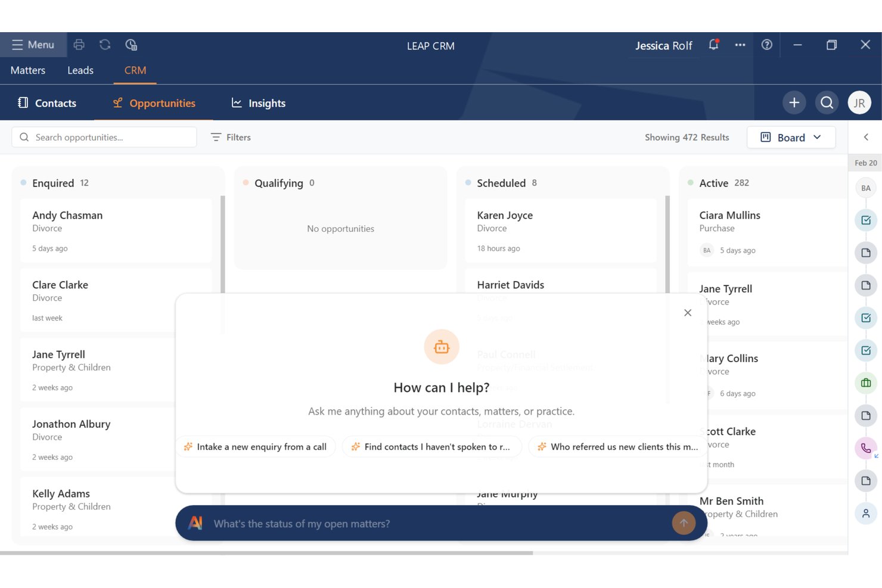
Task: Click the plus add-new button
Action: click(794, 102)
